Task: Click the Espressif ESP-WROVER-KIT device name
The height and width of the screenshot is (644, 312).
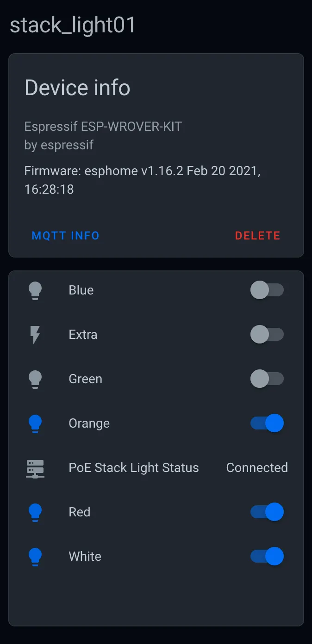Action: pyautogui.click(x=103, y=126)
